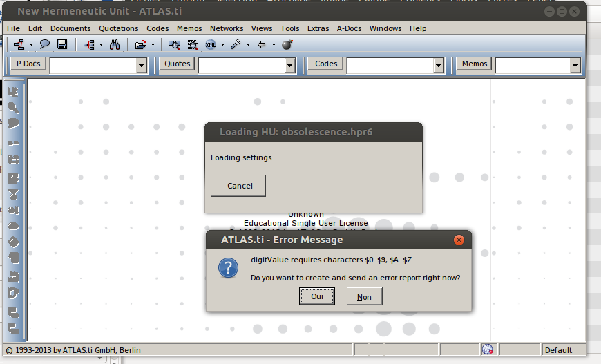
Task: Close the ATLAS.ti Error Message dialog
Action: 459,240
